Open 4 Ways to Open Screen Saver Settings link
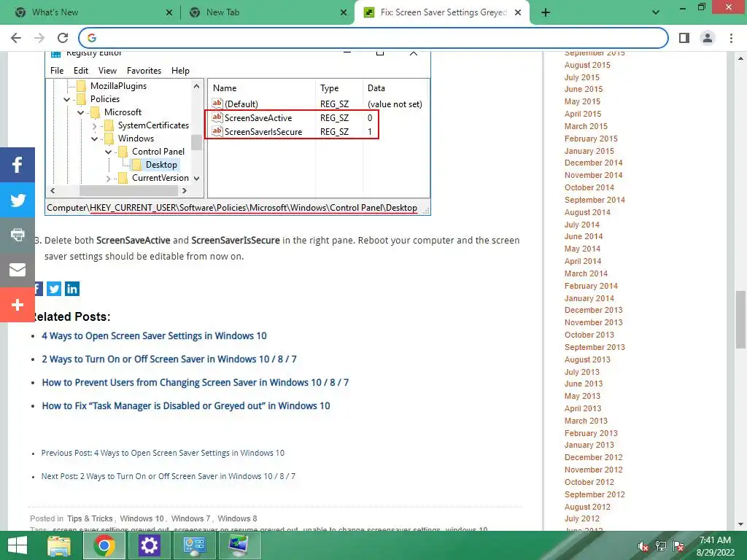The height and width of the screenshot is (560, 747). pyautogui.click(x=154, y=335)
